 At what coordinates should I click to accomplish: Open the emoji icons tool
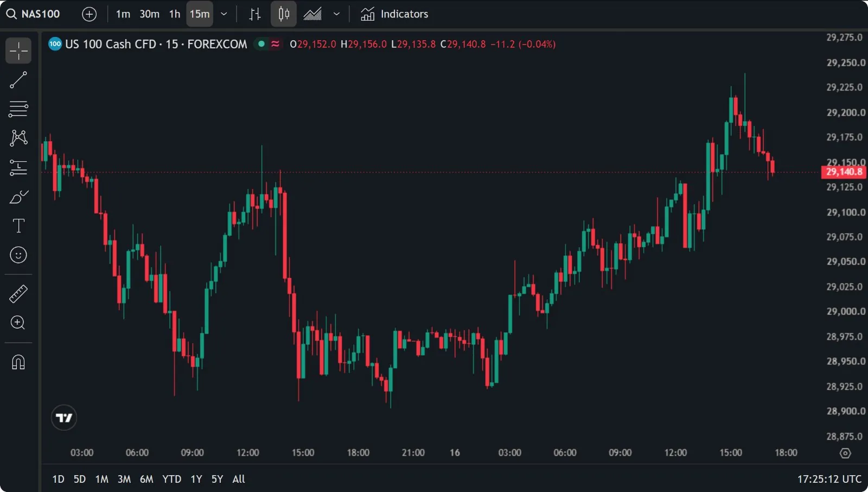[x=18, y=255]
